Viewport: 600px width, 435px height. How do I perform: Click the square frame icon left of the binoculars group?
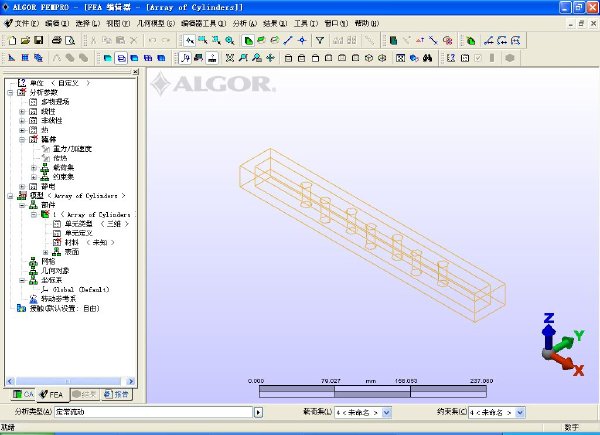click(400, 58)
